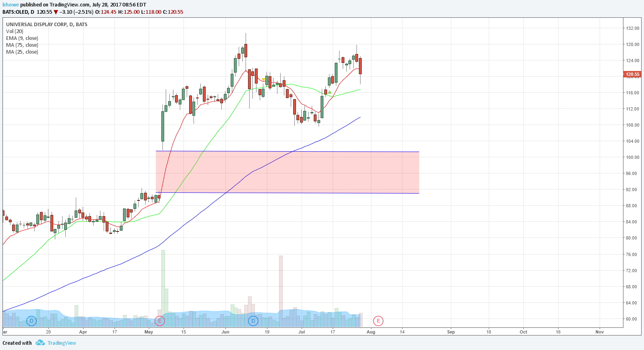
Task: Select the lower blue horizontal line near 91
Action: [287, 193]
